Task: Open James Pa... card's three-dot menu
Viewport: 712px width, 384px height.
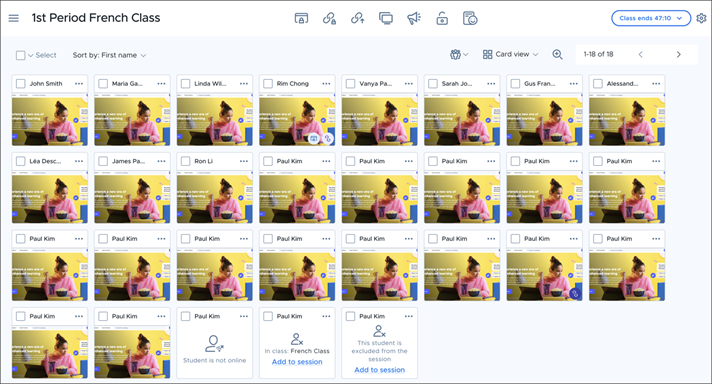Action: click(x=161, y=161)
